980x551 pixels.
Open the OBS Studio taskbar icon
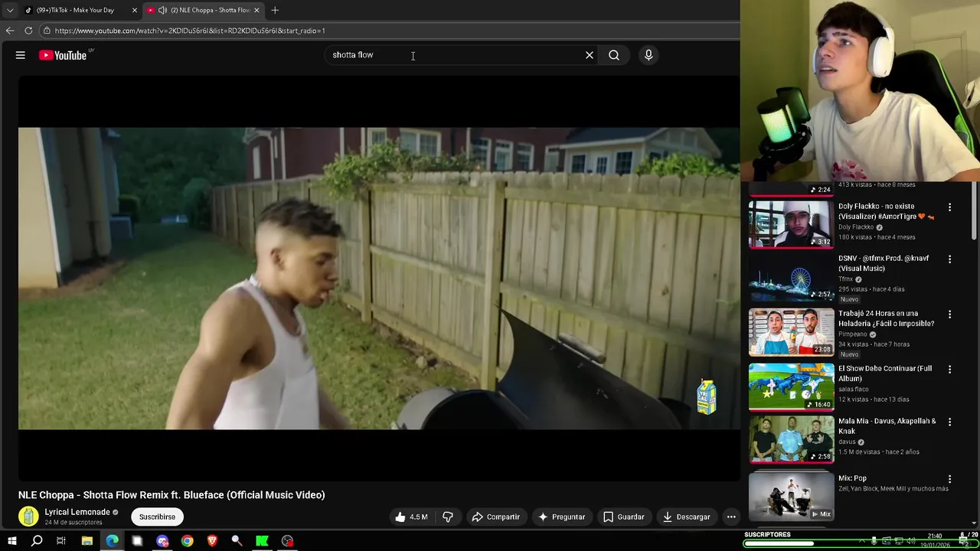pos(287,541)
